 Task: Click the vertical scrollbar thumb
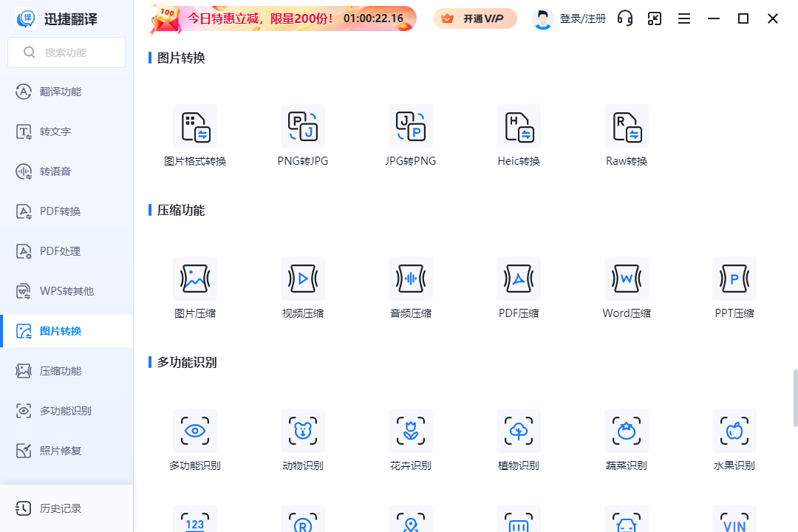click(795, 398)
